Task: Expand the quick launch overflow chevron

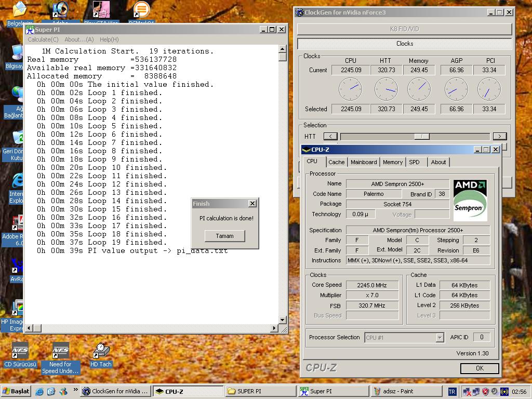Action: coord(75,390)
